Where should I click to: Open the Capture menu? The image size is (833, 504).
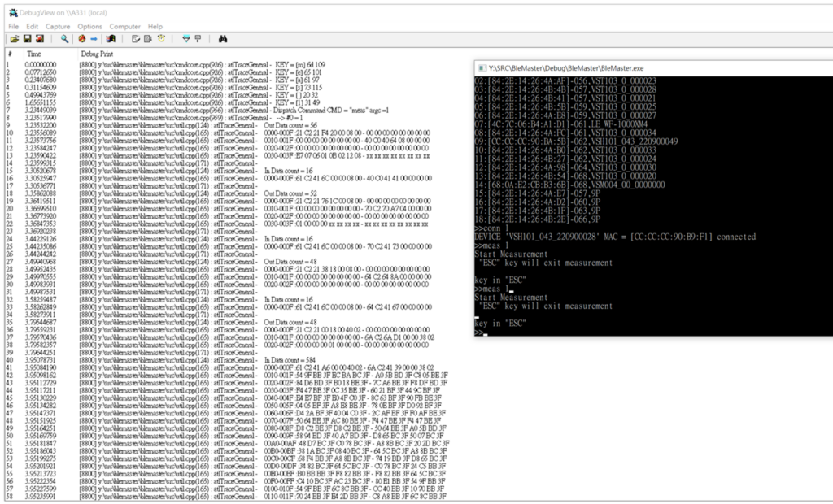[x=58, y=26]
